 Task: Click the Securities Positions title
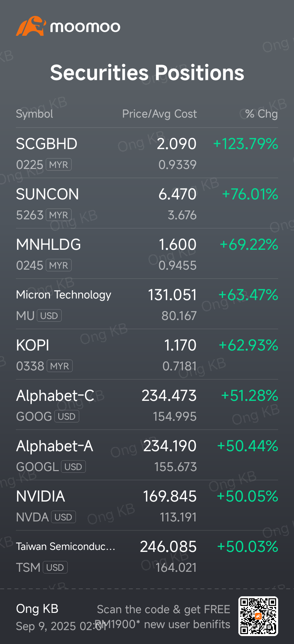click(147, 73)
